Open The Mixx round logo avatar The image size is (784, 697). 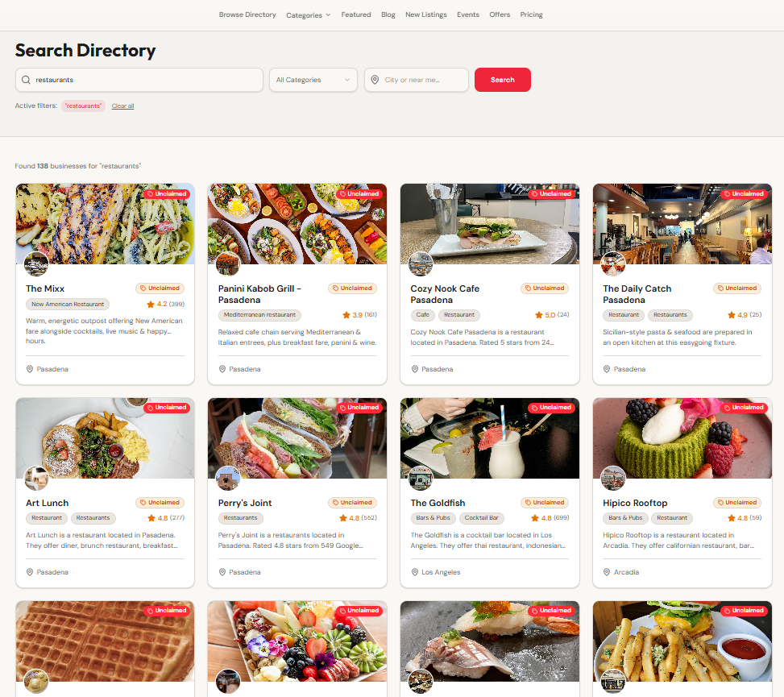(x=36, y=264)
